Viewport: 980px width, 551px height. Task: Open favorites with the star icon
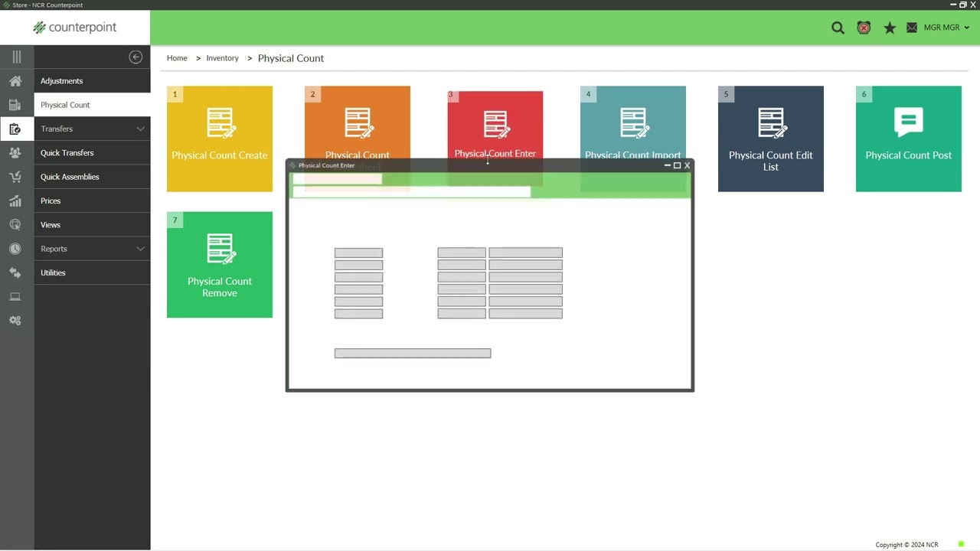click(890, 28)
